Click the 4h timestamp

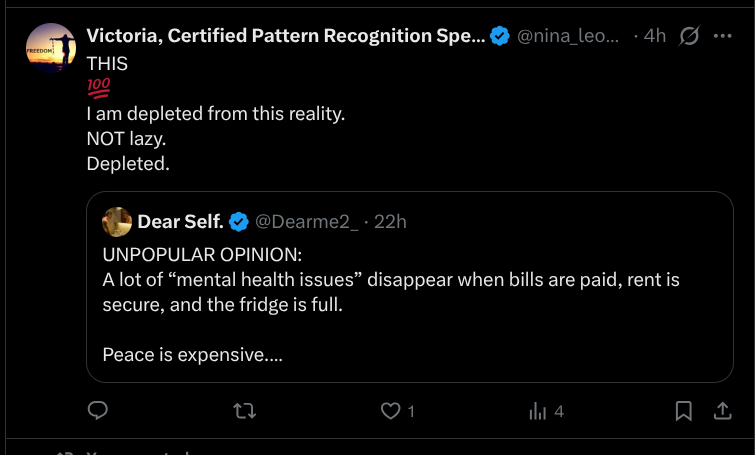click(x=655, y=36)
